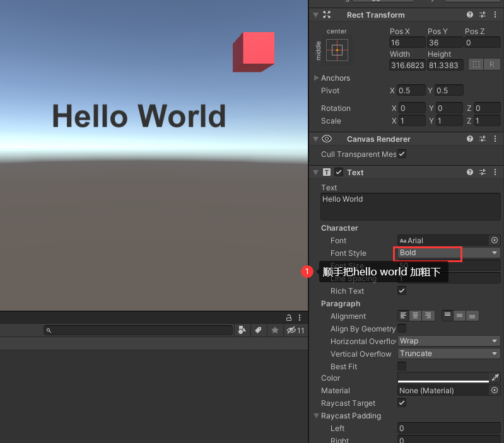Click the Arial font field

pos(443,240)
